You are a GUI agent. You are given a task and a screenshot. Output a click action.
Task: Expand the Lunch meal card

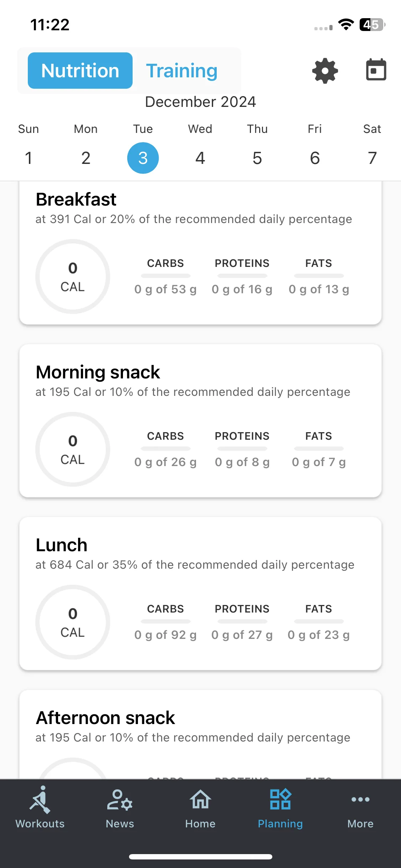pos(200,593)
